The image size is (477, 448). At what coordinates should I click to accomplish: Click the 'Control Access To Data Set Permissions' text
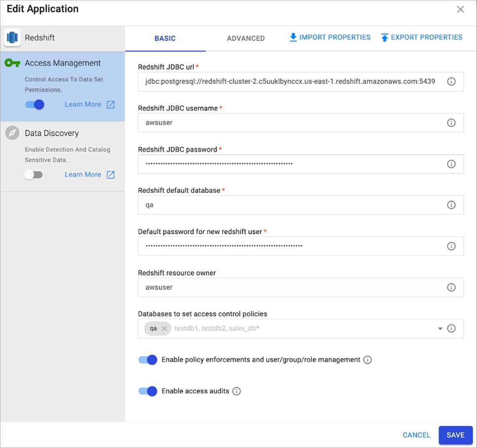[x=64, y=84]
